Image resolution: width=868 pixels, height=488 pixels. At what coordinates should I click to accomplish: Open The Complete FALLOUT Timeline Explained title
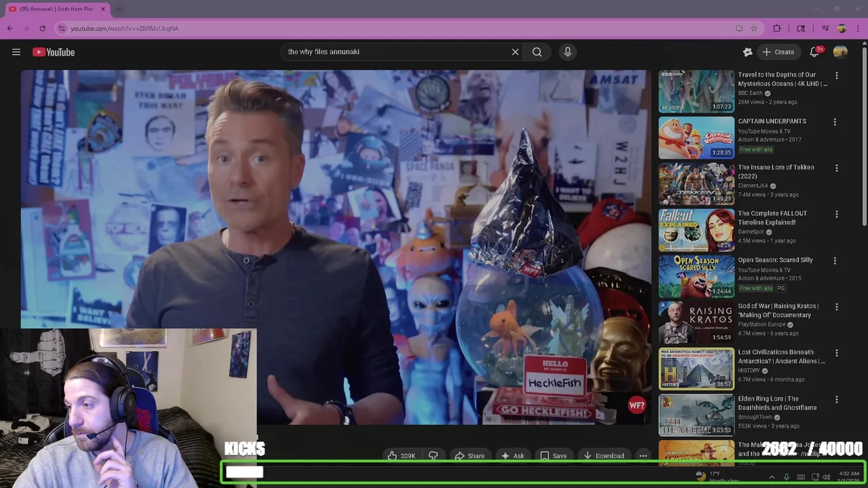772,218
